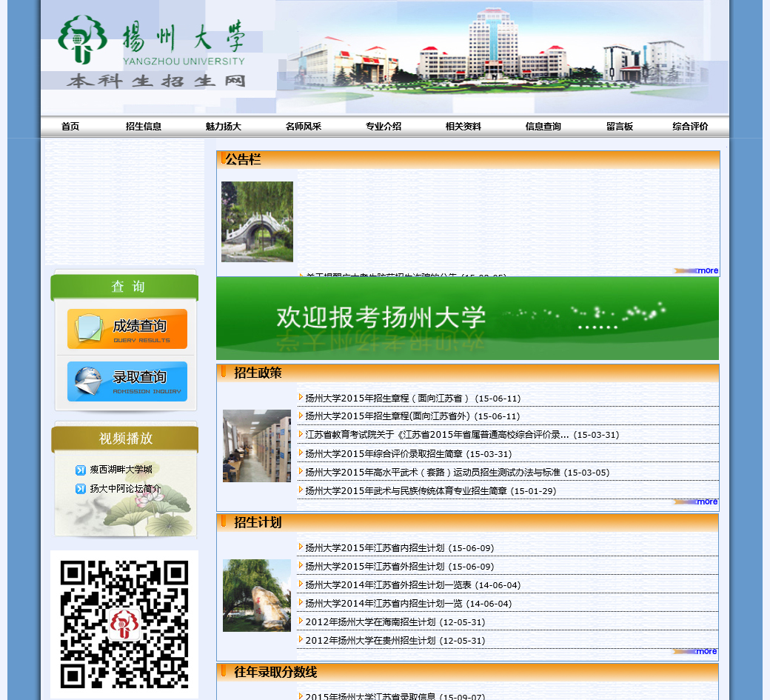Click the 欢迎报考扬州大学 green banner
This screenshot has width=770, height=700.
coord(467,319)
